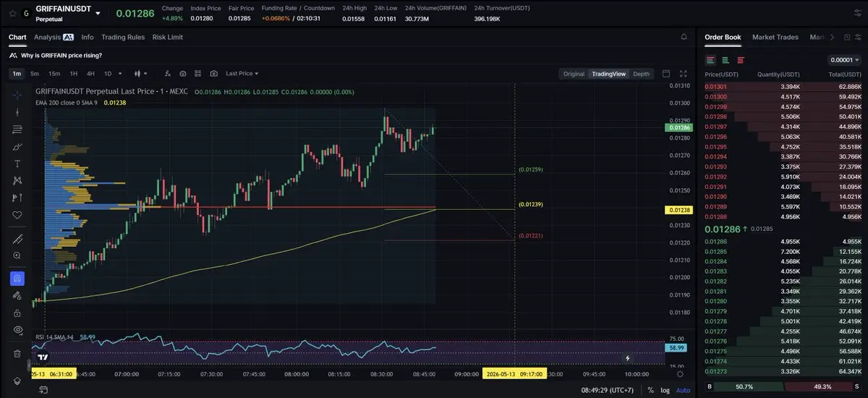
Task: Switch the chart window layout icon
Action: coord(666,74)
